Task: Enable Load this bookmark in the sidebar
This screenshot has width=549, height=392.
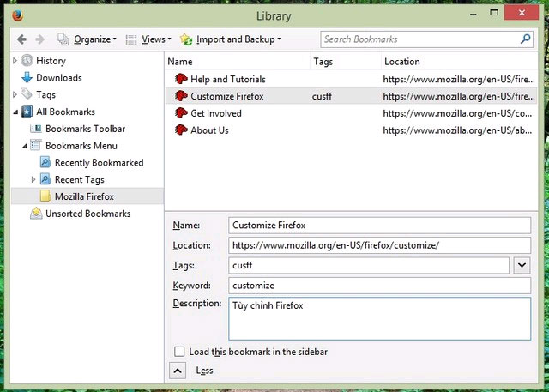Action: [179, 352]
